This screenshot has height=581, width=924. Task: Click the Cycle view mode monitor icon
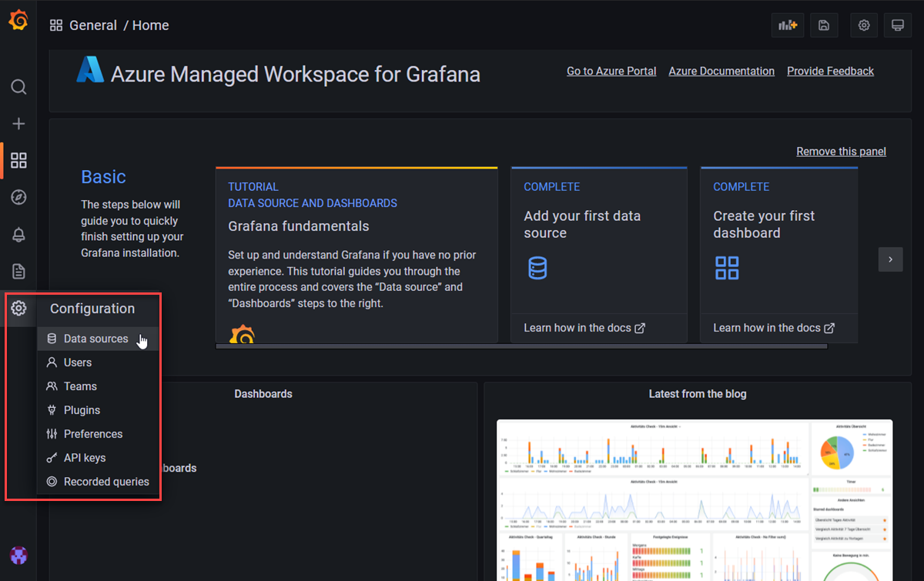point(897,25)
